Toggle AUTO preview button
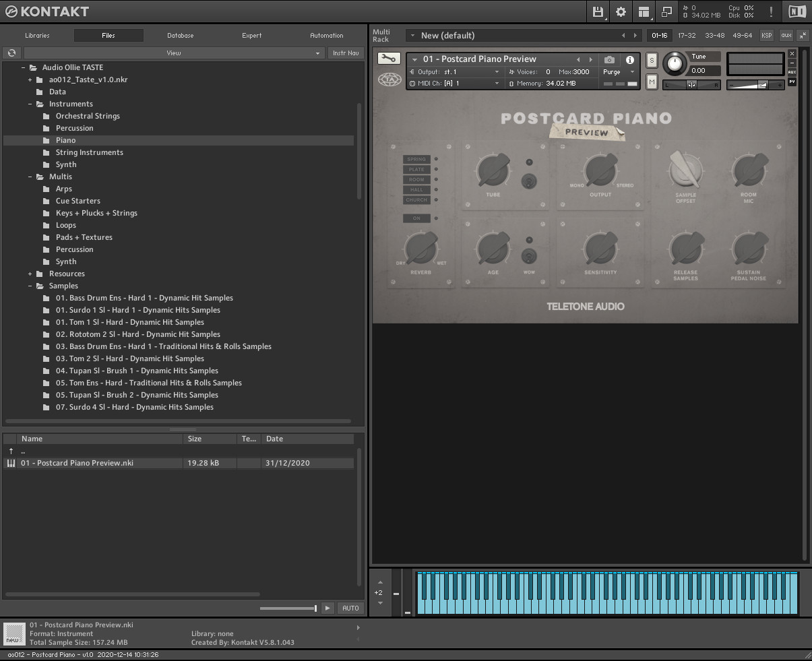 [350, 608]
